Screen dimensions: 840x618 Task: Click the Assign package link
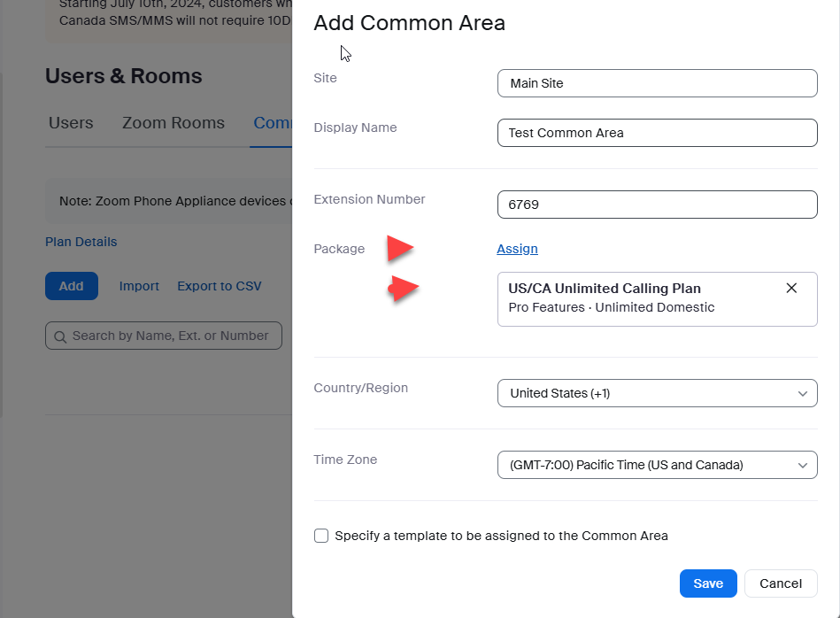[517, 249]
